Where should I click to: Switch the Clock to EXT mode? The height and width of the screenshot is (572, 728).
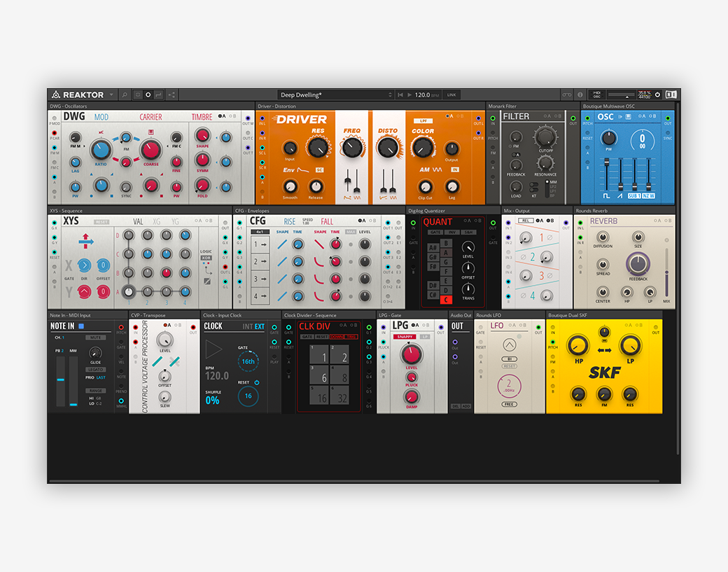point(260,326)
